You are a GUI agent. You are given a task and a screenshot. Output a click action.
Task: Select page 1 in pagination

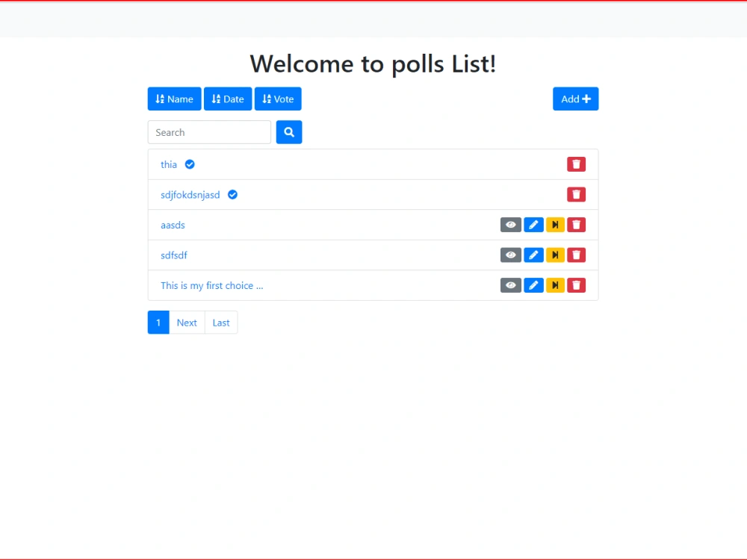[158, 323]
